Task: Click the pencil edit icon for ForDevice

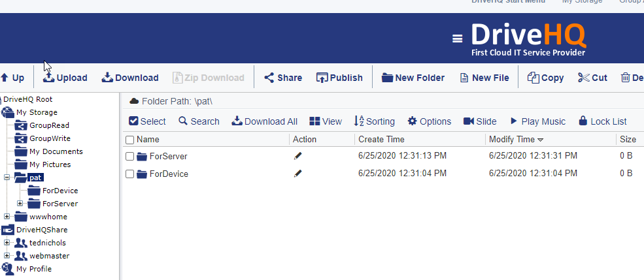Action: [x=297, y=174]
